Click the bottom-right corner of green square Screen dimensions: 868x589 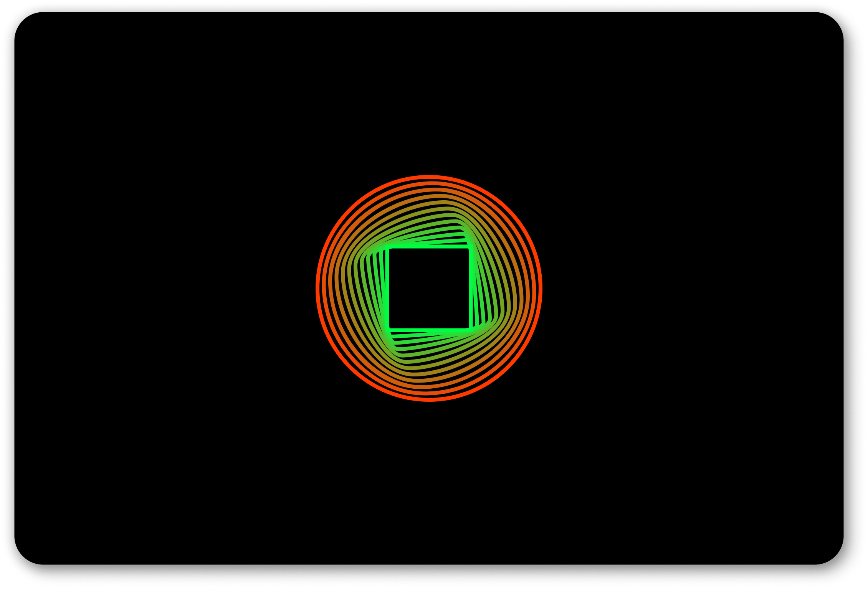471,330
